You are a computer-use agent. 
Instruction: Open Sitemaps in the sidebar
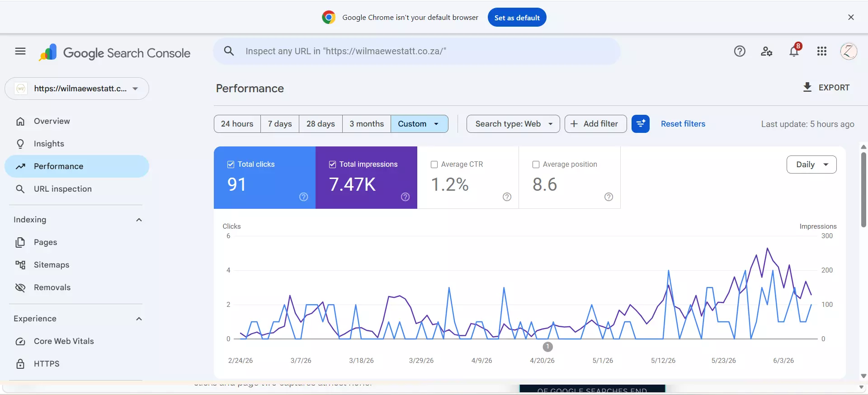coord(77,265)
